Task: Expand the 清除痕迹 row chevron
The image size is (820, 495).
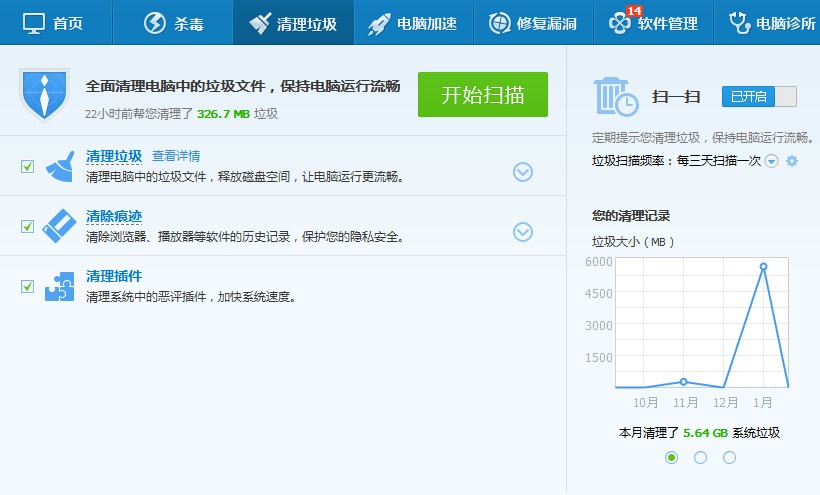Action: (523, 232)
